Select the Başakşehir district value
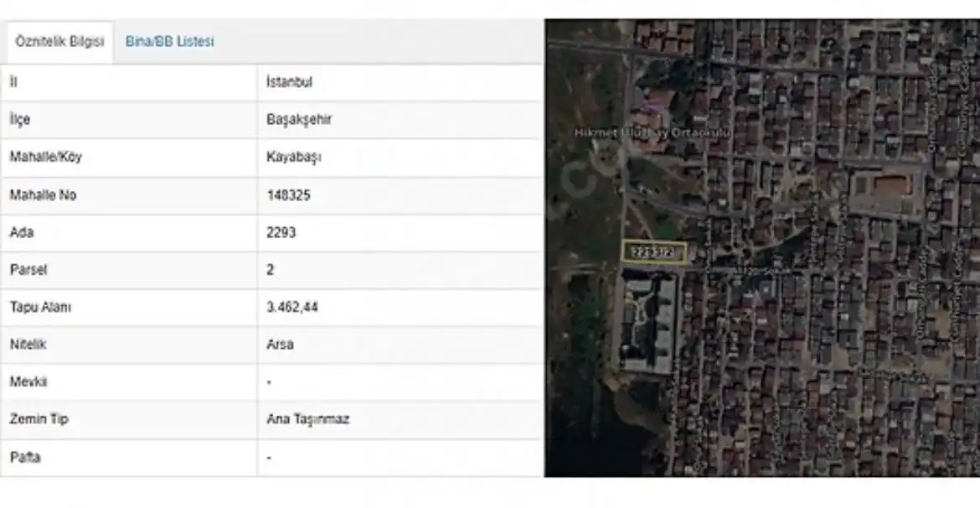 (x=298, y=120)
